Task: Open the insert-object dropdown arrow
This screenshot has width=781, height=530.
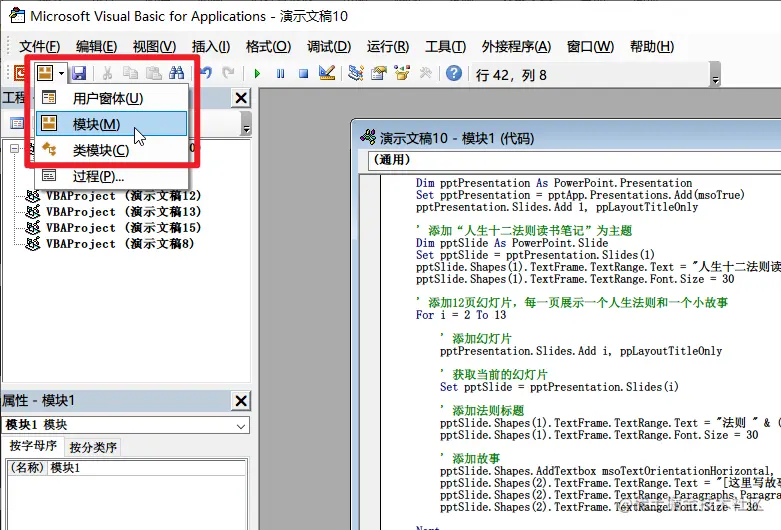Action: click(61, 73)
